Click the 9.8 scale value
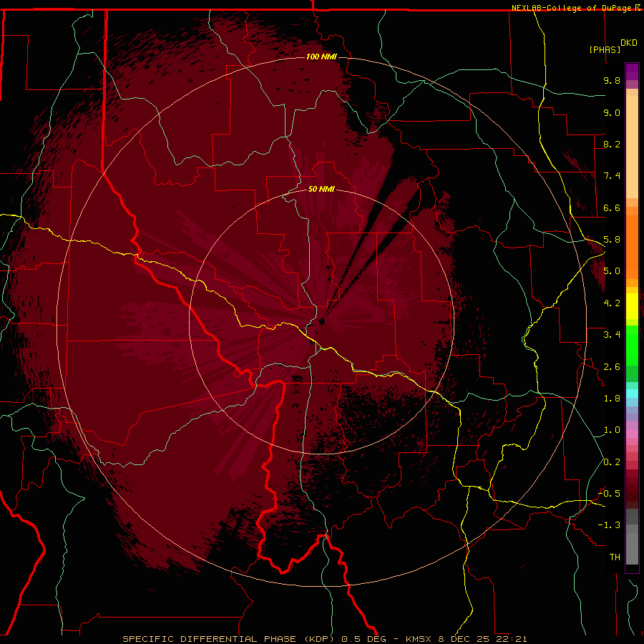Screen dimensions: 644x644 [x=612, y=80]
